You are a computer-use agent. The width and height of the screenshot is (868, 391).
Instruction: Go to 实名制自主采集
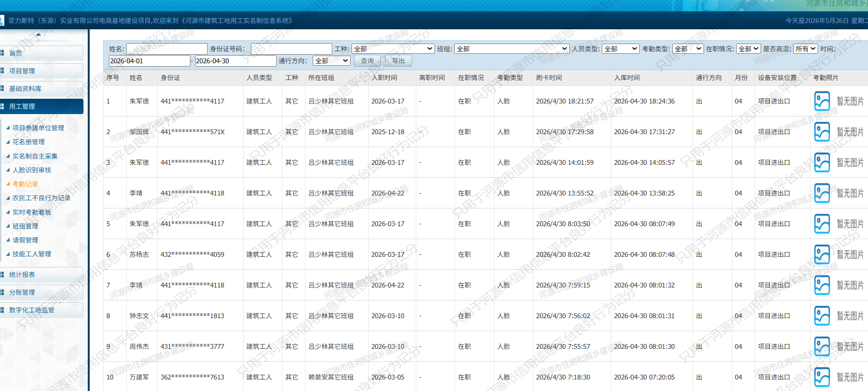pyautogui.click(x=35, y=156)
